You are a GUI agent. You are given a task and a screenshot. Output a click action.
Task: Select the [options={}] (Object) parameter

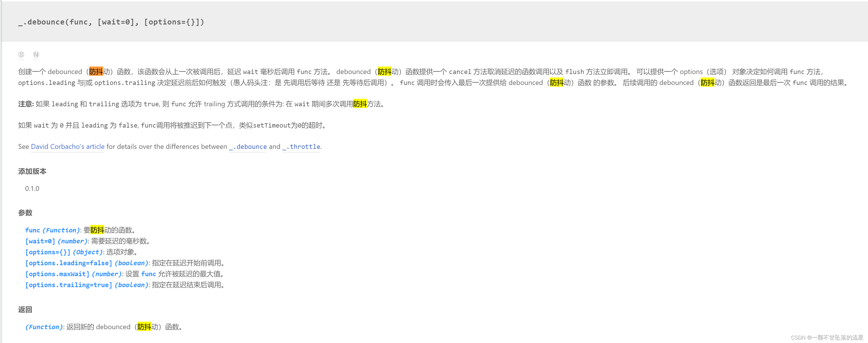[64, 252]
